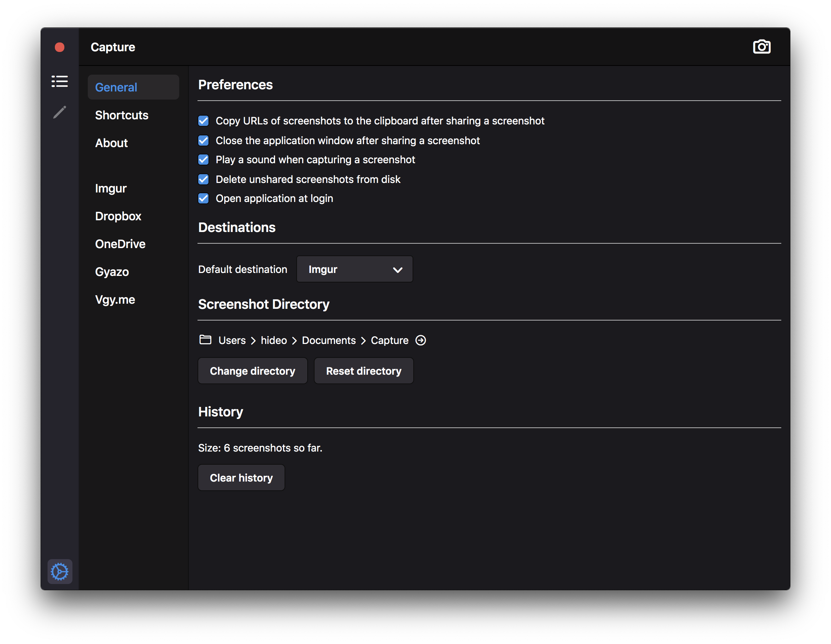Select Dropbox in the sidebar
Screen dimensions: 831x644
[x=118, y=216]
